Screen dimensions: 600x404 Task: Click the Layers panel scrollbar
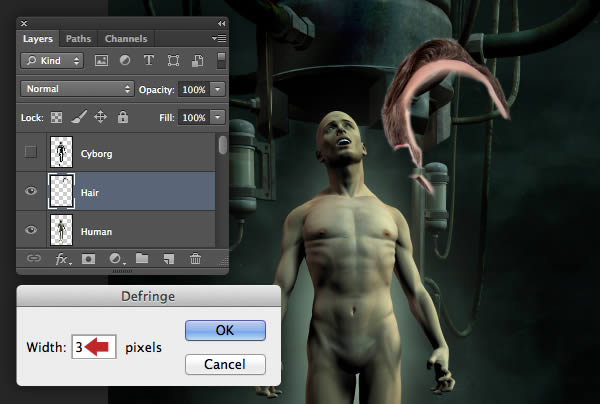(x=222, y=145)
